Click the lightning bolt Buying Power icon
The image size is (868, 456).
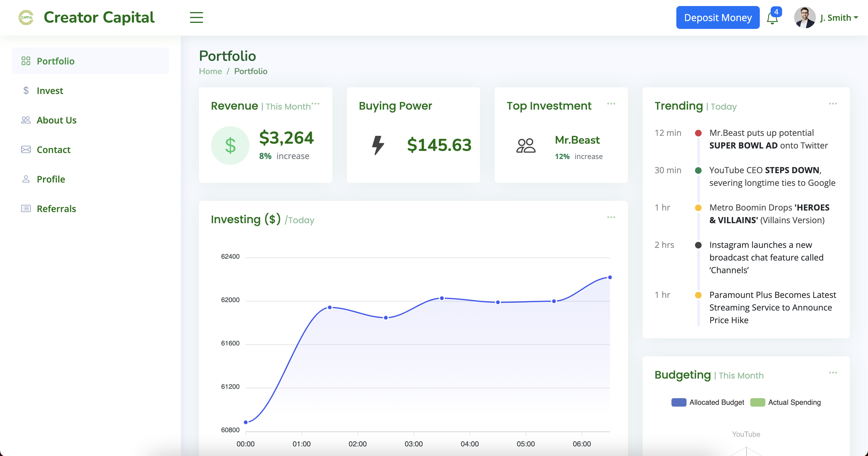coord(378,145)
